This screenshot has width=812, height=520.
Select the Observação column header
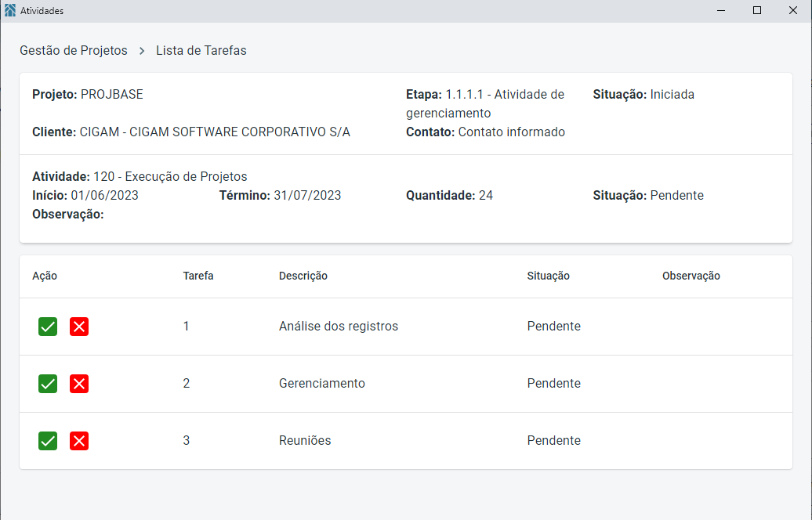[x=691, y=276]
